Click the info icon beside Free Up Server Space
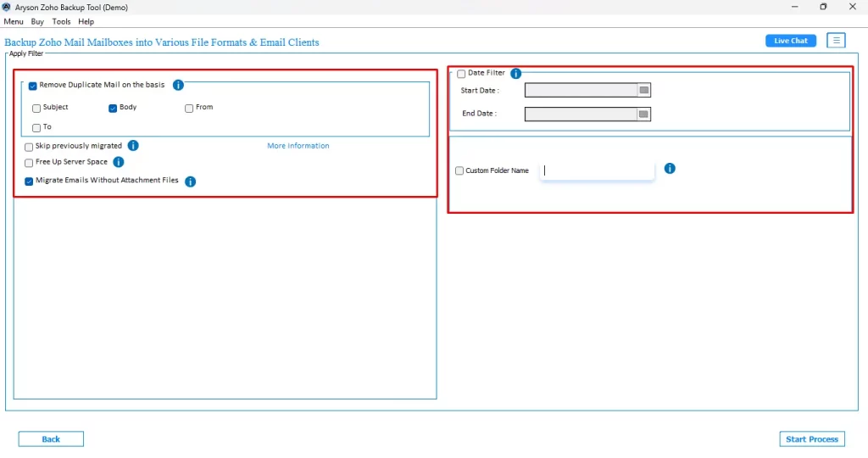The width and height of the screenshot is (868, 458). (119, 162)
